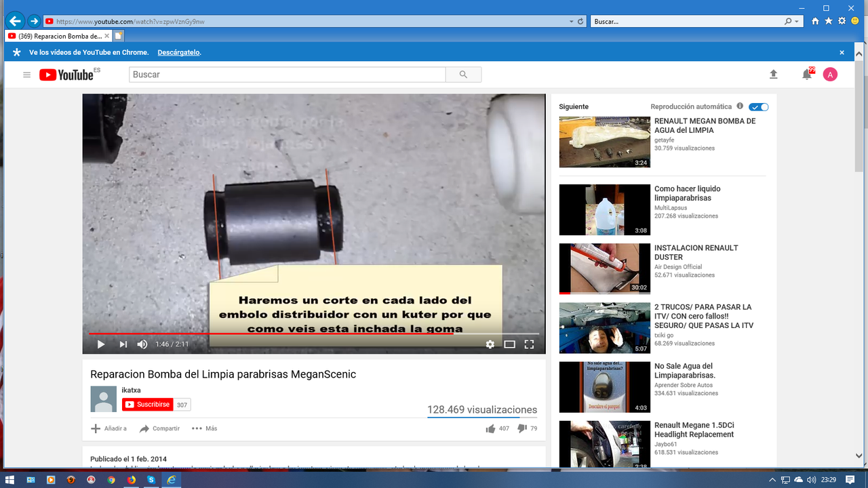Image resolution: width=868 pixels, height=488 pixels.
Task: Mute the video volume speaker icon
Action: pos(142,344)
